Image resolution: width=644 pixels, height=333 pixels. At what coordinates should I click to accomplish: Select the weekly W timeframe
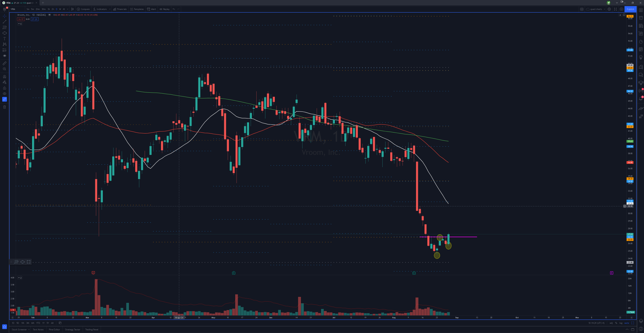point(60,9)
